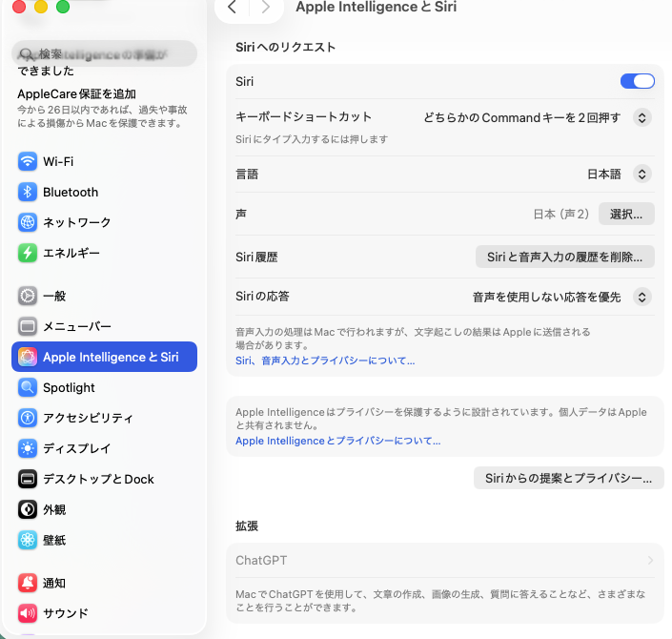Screen dimensions: 672x639
Task: Open the キーボードショートカット popup menu
Action: coord(642,117)
